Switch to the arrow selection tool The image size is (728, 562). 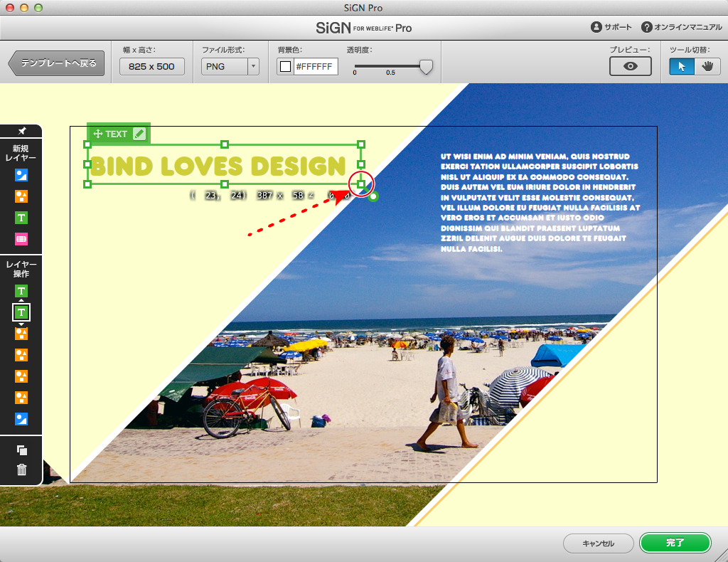(682, 66)
